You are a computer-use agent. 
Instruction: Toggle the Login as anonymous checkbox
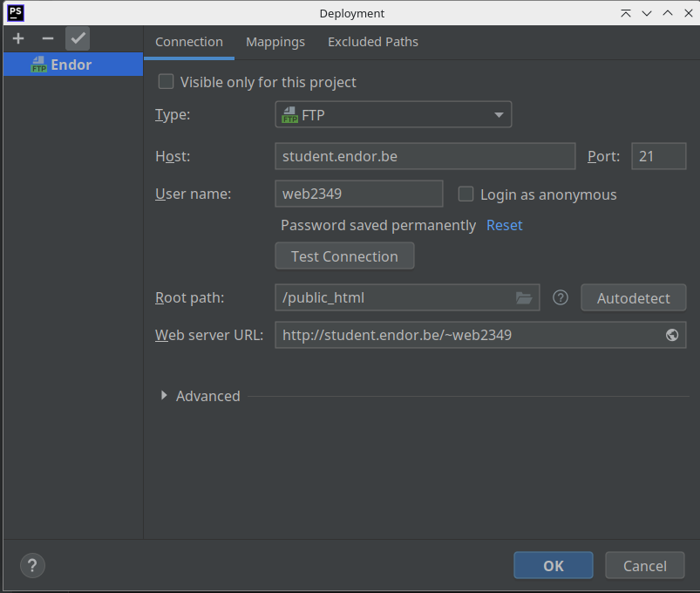466,194
